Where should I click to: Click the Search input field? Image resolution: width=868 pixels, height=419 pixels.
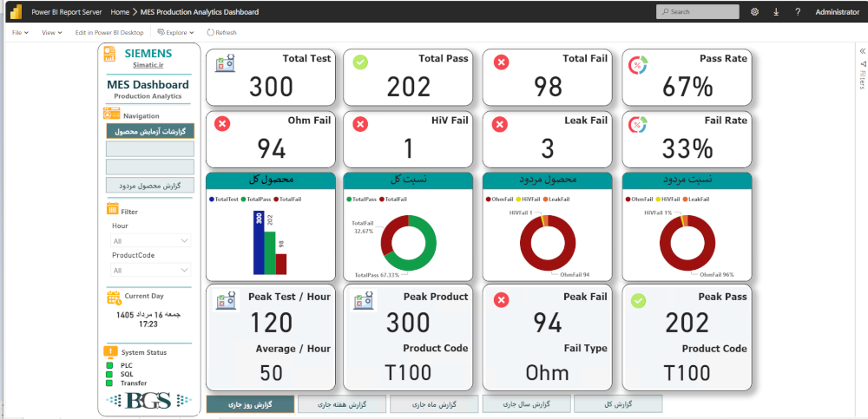point(698,11)
